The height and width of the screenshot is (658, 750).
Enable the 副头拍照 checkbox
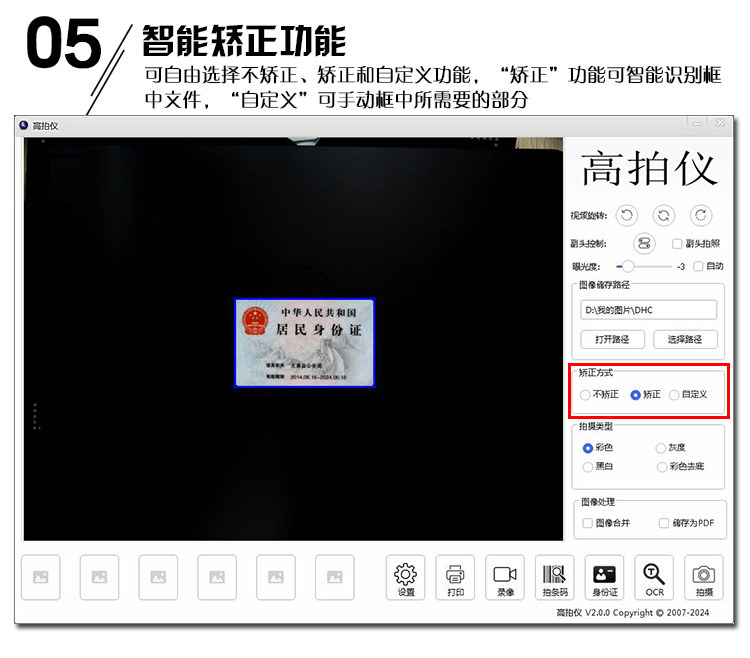[x=677, y=244]
